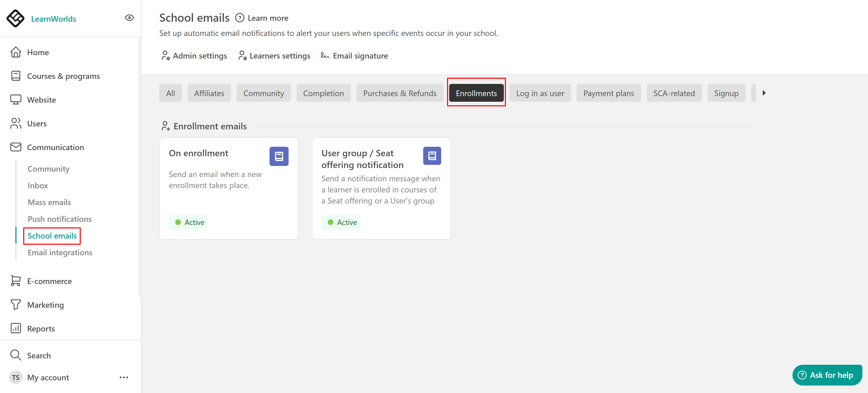The image size is (868, 393).
Task: Toggle the preview eye icon
Action: tap(129, 18)
